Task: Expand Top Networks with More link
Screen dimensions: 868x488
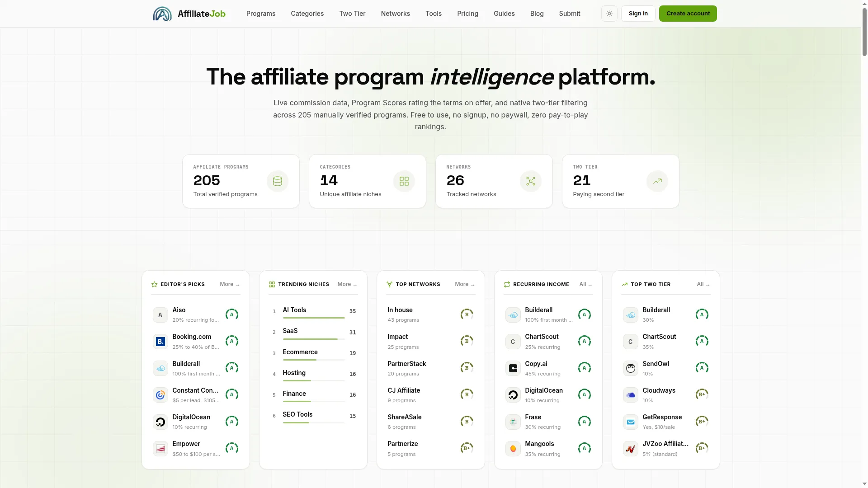Action: [465, 284]
